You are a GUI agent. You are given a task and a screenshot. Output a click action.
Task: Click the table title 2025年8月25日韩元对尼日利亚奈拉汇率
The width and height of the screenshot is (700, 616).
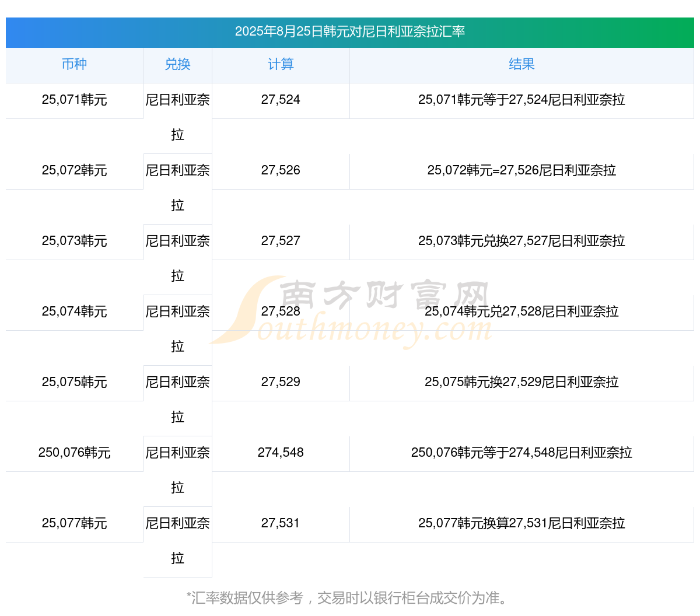[x=350, y=32]
